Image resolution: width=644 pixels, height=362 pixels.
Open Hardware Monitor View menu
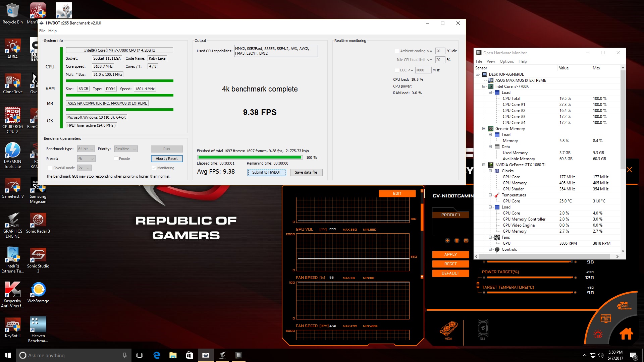491,61
